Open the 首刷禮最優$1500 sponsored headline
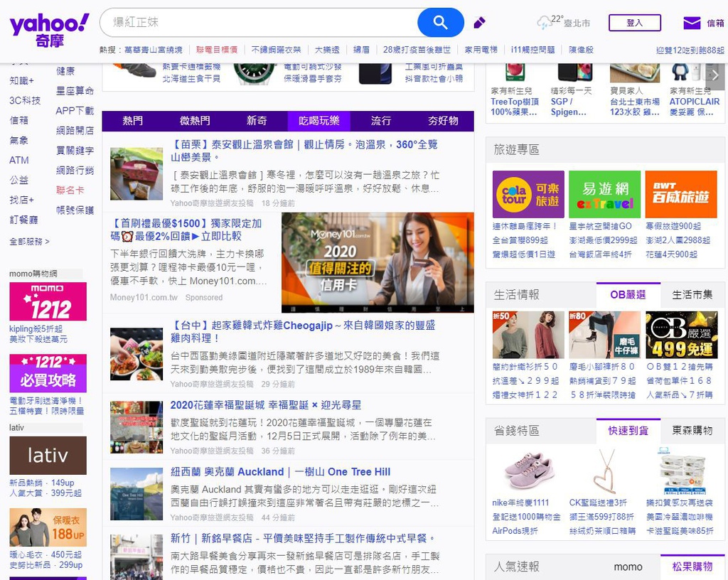Viewport: 728px width, 580px height. 186,230
